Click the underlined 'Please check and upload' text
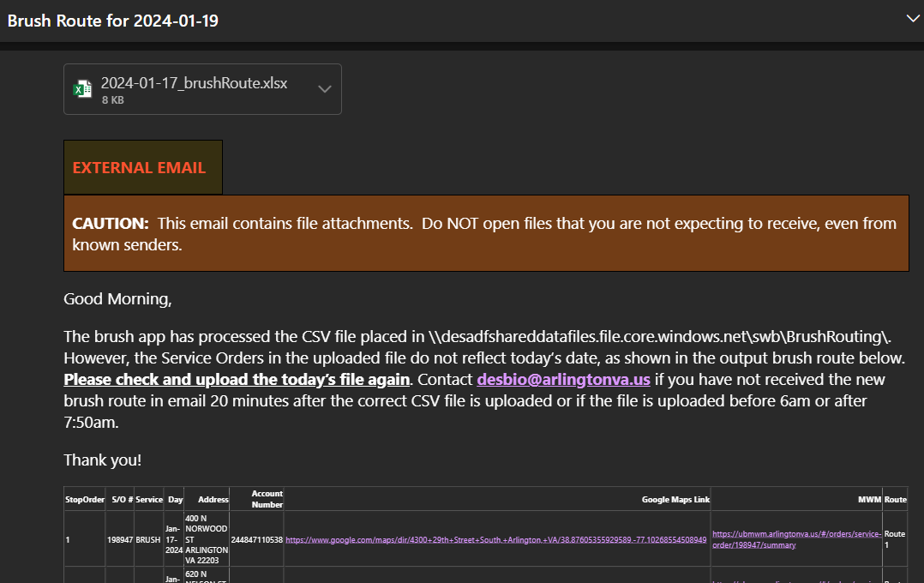The width and height of the screenshot is (924, 583). (237, 380)
